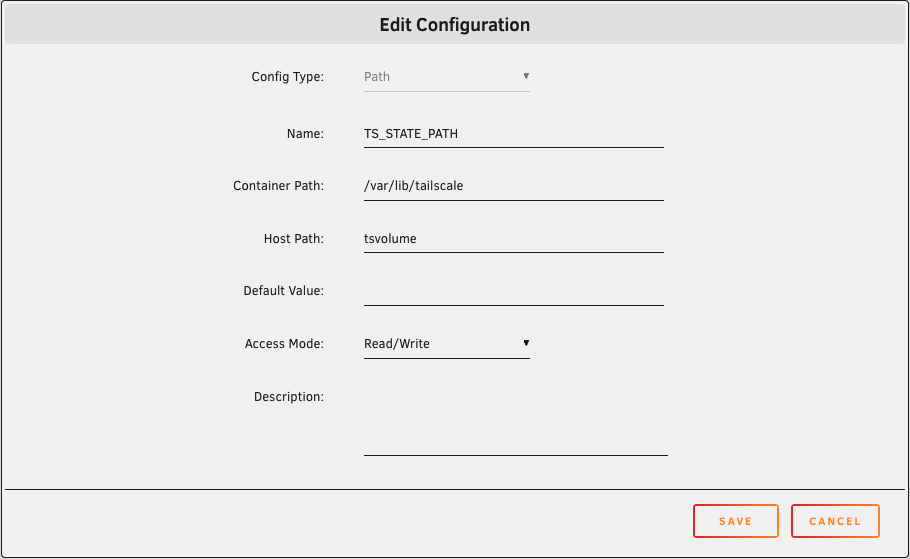This screenshot has height=559, width=910.
Task: Click the divider line above the Save button
Action: click(455, 489)
